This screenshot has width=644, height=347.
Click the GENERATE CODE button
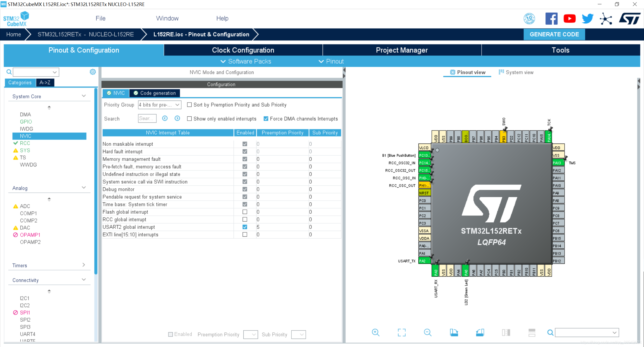click(554, 34)
